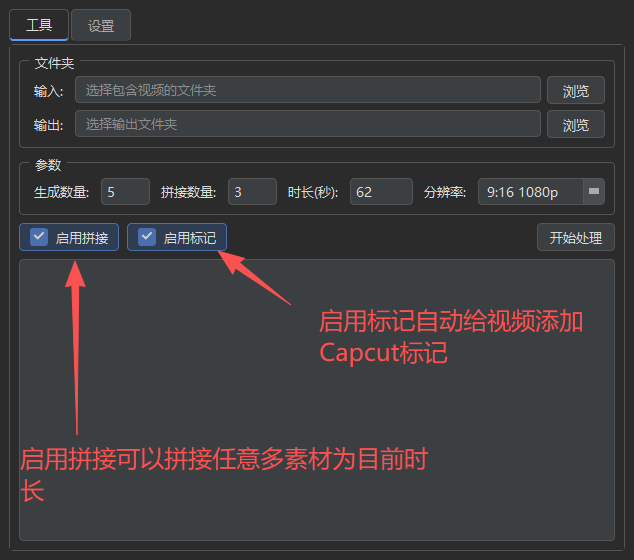Browse for the output folder

coord(575,124)
